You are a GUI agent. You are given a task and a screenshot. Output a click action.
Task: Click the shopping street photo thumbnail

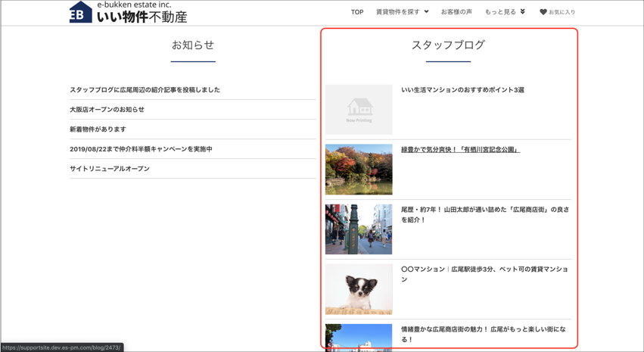pos(359,229)
